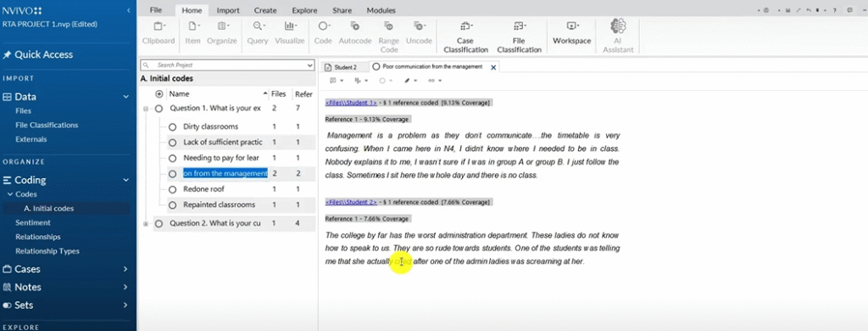Expand the Sets section chevron
The width and height of the screenshot is (868, 331).
coord(125,306)
